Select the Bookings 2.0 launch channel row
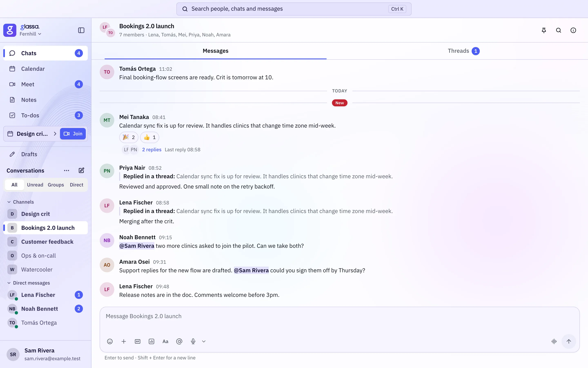The image size is (588, 368). [x=46, y=228]
